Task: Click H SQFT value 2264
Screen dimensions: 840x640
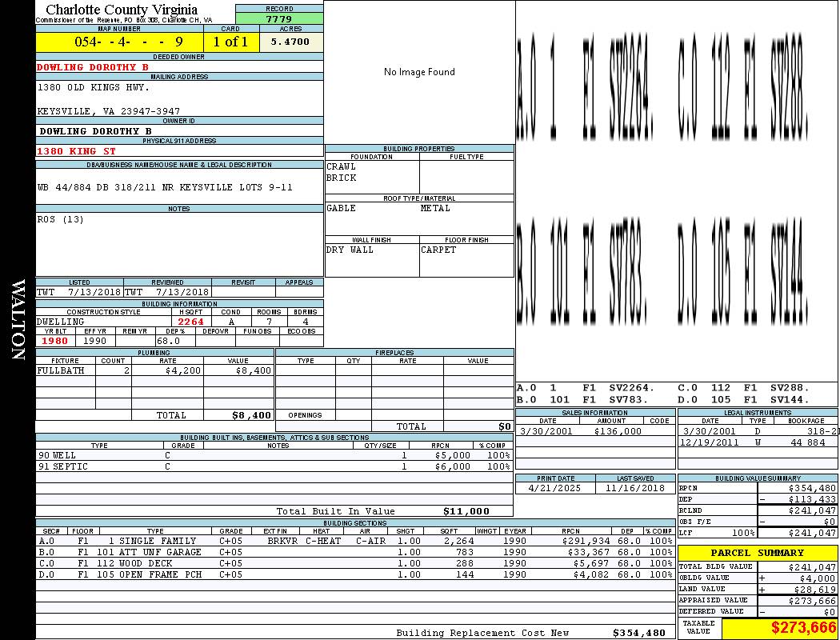Action: tap(190, 322)
